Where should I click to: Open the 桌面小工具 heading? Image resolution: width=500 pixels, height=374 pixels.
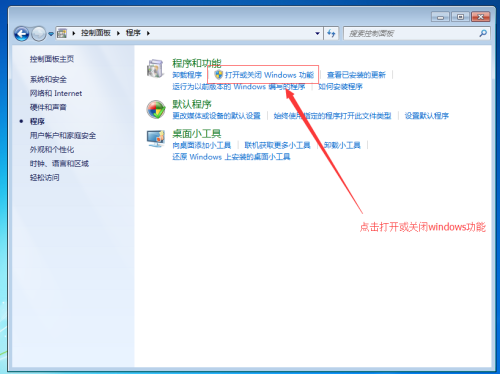197,134
